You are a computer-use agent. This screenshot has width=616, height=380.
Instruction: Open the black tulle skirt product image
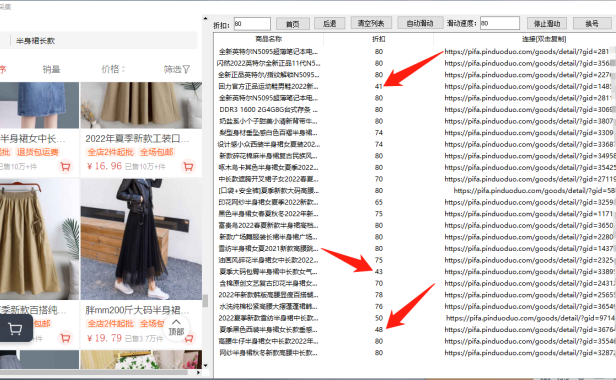pos(141,239)
